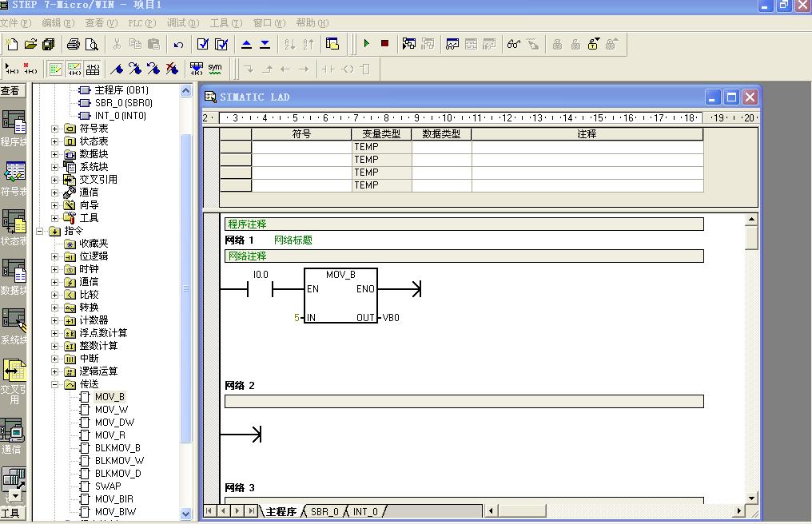Expand the 计数器 tree node
This screenshot has width=812, height=524.
point(55,320)
